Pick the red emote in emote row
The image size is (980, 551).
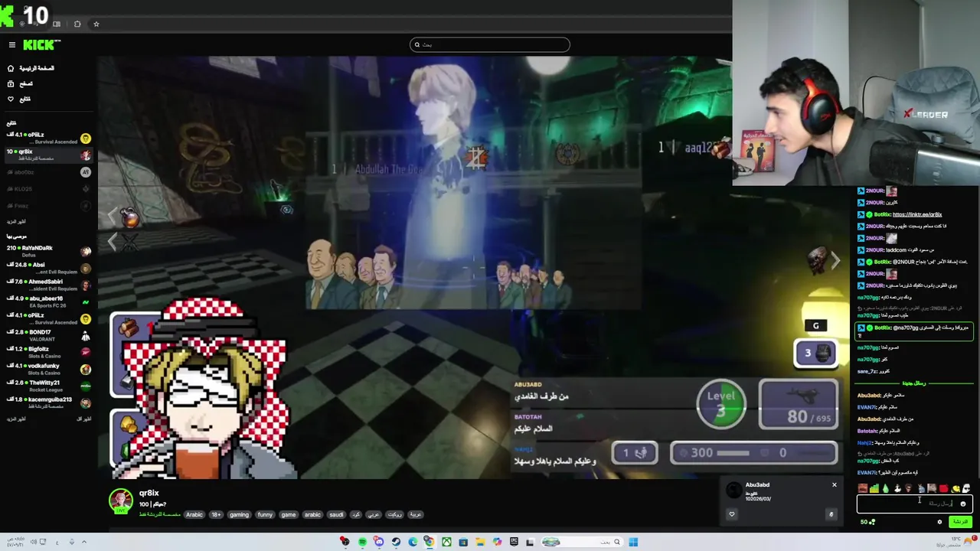click(x=943, y=488)
